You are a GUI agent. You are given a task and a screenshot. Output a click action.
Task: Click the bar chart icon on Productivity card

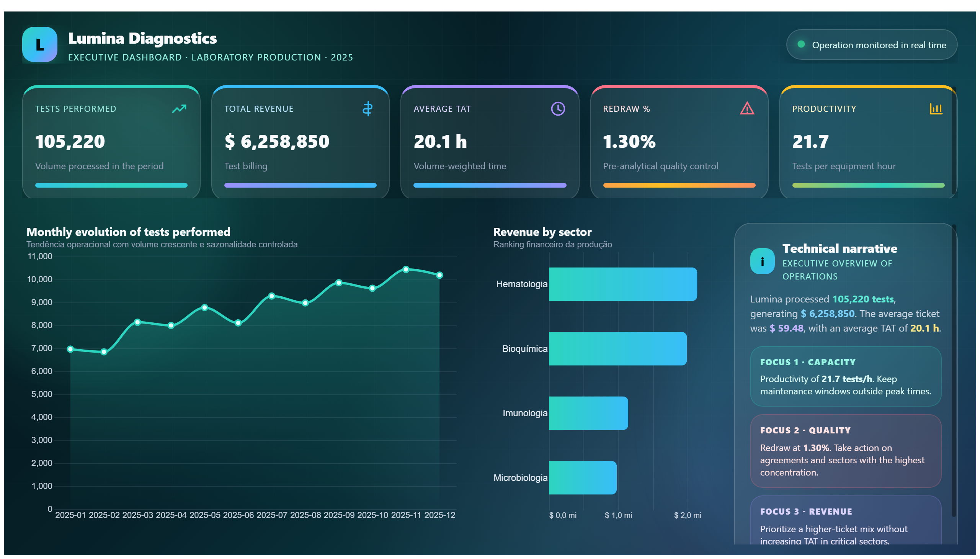point(936,109)
